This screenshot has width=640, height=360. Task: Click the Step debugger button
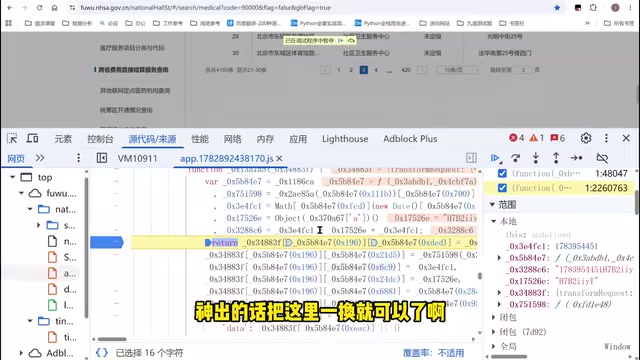[577, 158]
